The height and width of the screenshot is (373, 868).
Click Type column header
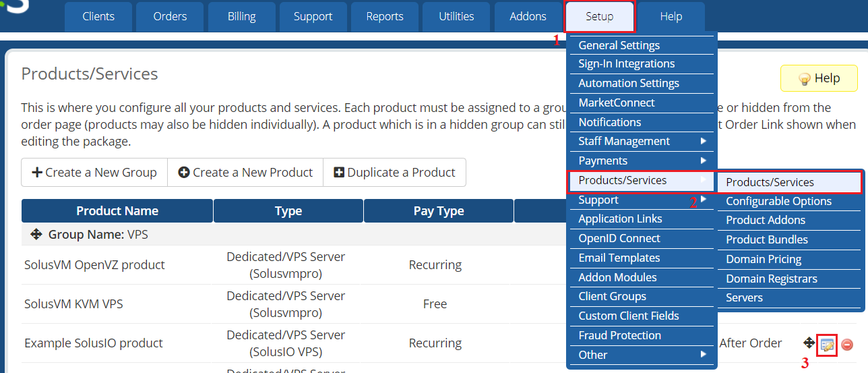(288, 210)
